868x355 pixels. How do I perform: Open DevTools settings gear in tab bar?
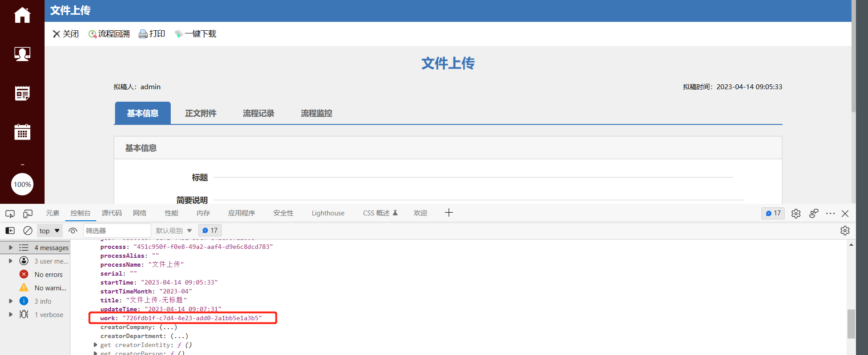click(796, 213)
